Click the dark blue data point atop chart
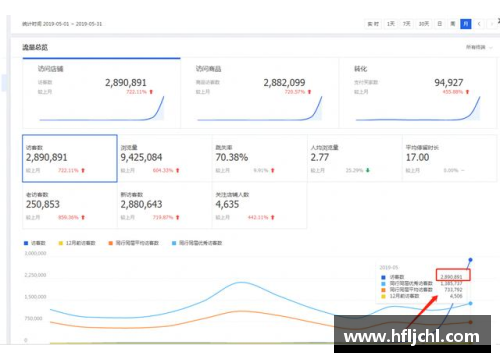Viewport: 500px width, 362px height. click(470, 260)
